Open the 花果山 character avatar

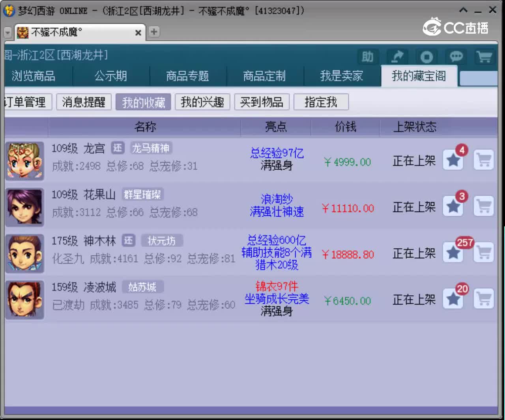click(x=25, y=207)
